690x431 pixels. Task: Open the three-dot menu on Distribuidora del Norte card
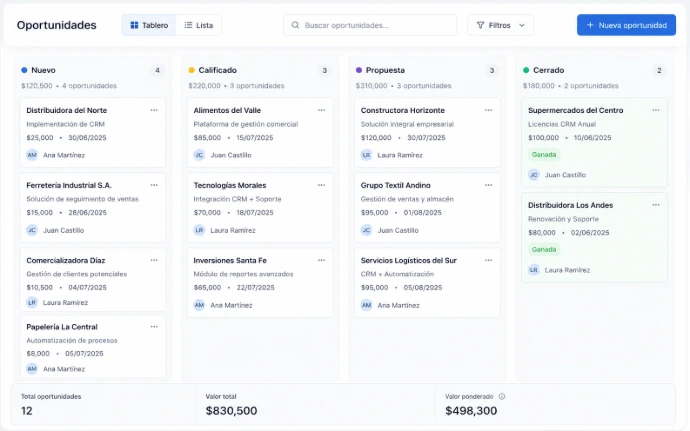(154, 110)
